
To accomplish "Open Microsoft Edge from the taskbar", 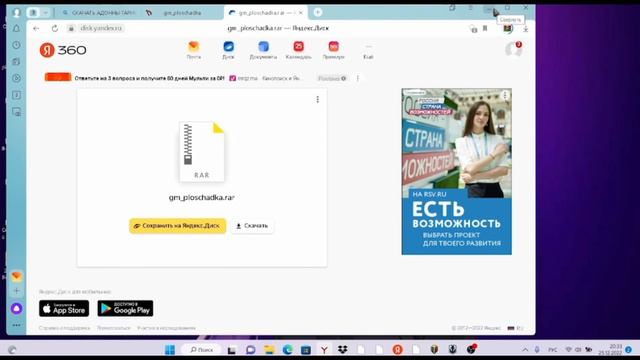I will pos(287,349).
